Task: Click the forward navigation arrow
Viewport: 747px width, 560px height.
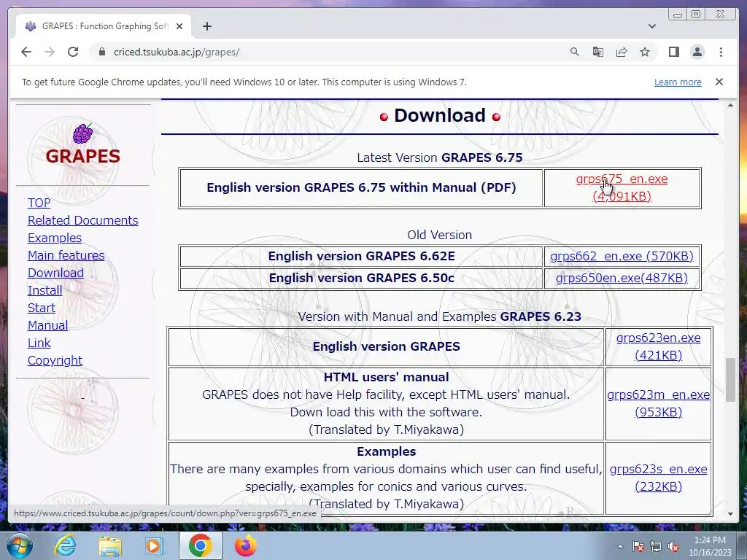Action: 50,52
